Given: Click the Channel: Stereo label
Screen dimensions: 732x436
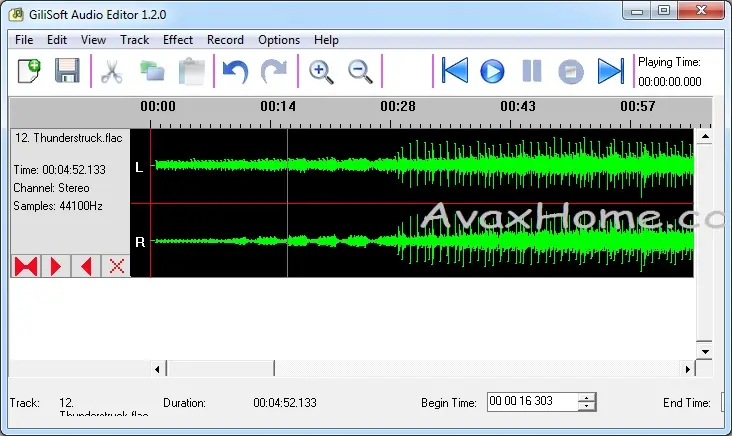Looking at the screenshot, I should click(x=51, y=188).
